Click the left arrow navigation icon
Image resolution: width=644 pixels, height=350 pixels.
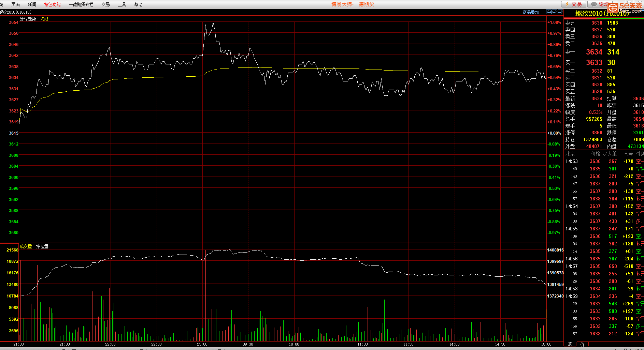549,12
